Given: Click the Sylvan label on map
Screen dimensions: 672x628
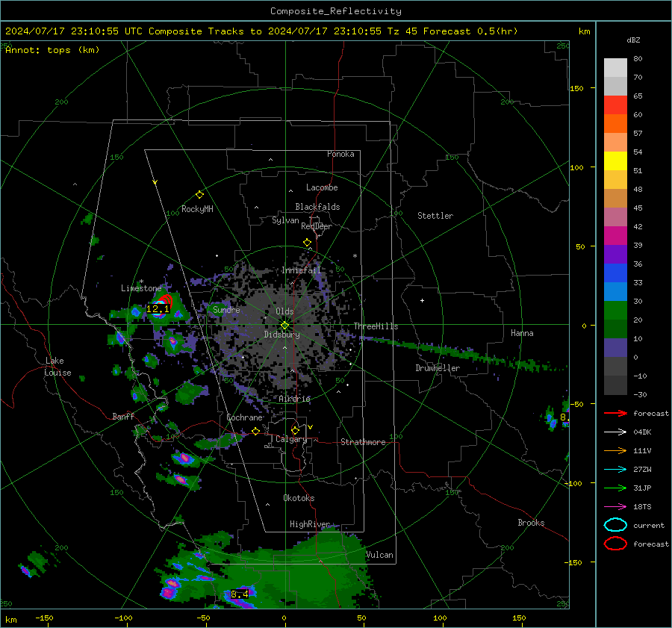Looking at the screenshot, I should [285, 220].
